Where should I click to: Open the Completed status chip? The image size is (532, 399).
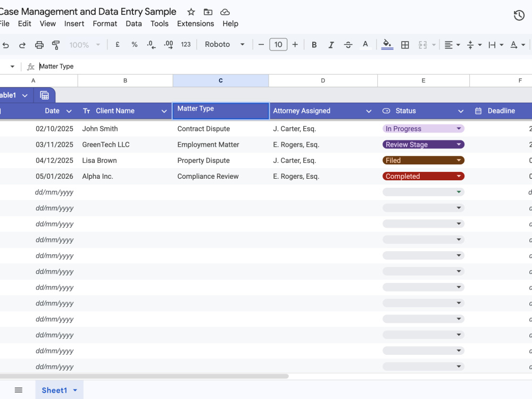pyautogui.click(x=423, y=177)
